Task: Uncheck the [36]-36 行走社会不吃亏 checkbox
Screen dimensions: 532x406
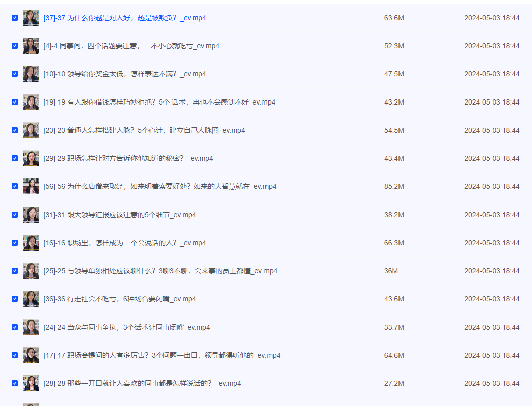Action: point(15,299)
